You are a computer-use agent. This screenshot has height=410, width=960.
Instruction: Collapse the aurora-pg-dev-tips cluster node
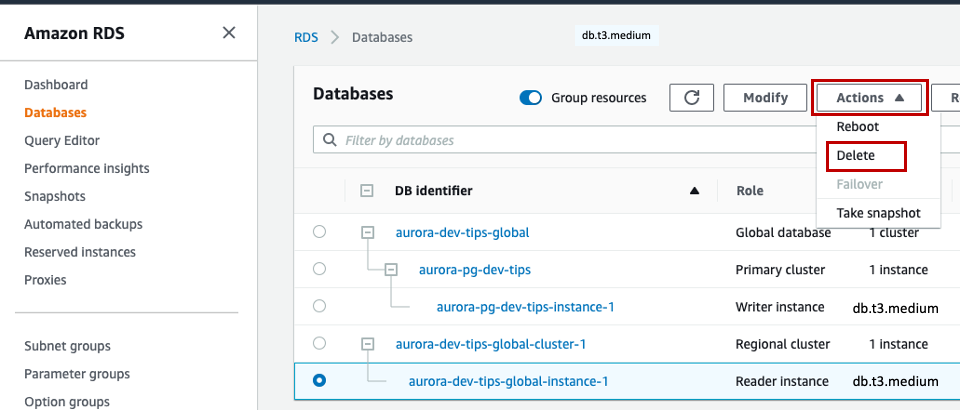[391, 269]
